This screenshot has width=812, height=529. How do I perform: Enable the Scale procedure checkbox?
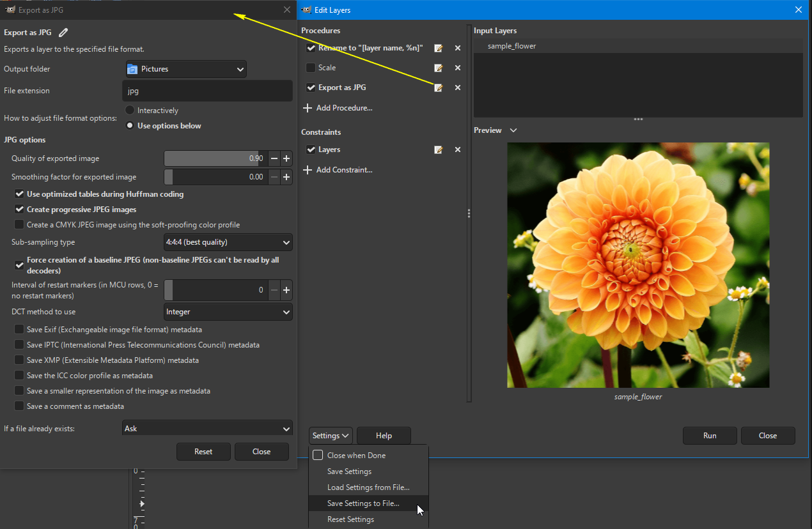311,68
